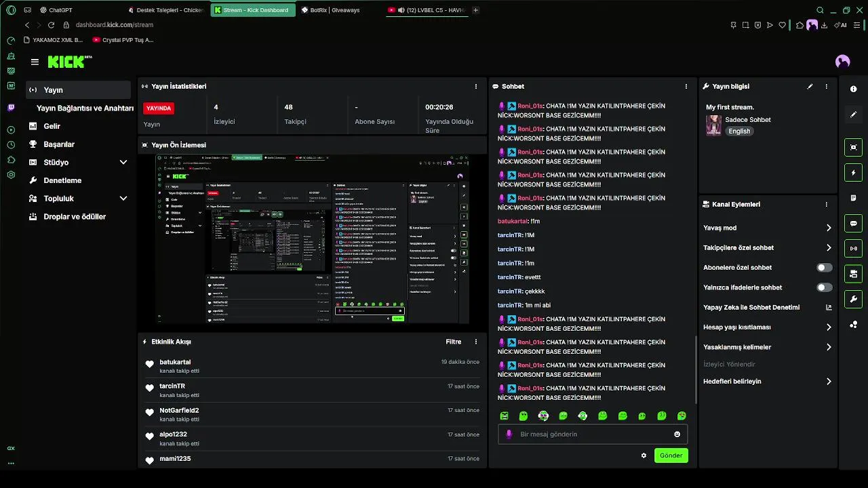Click the broadcast signal icon in right sidebar
Image resolution: width=868 pixels, height=488 pixels.
click(x=853, y=248)
